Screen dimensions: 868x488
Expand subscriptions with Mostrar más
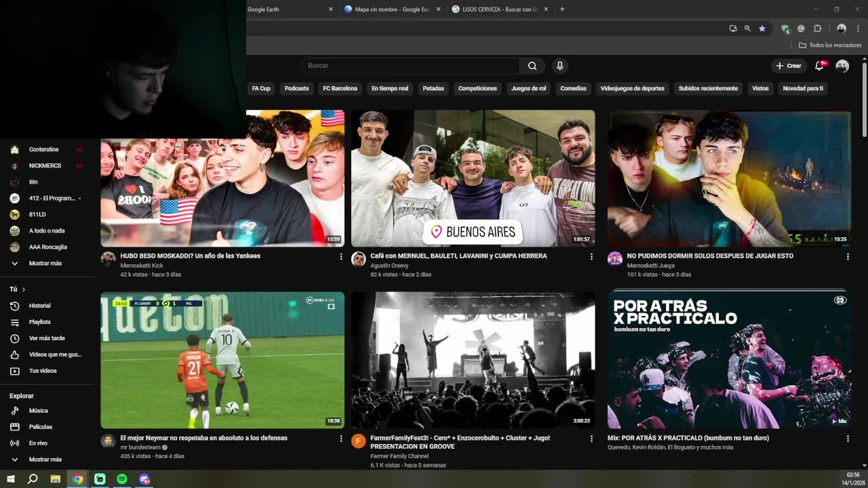pyautogui.click(x=46, y=263)
